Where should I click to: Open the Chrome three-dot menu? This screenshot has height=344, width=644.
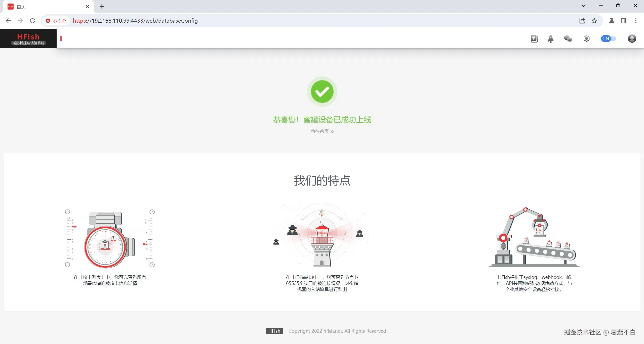click(x=636, y=21)
